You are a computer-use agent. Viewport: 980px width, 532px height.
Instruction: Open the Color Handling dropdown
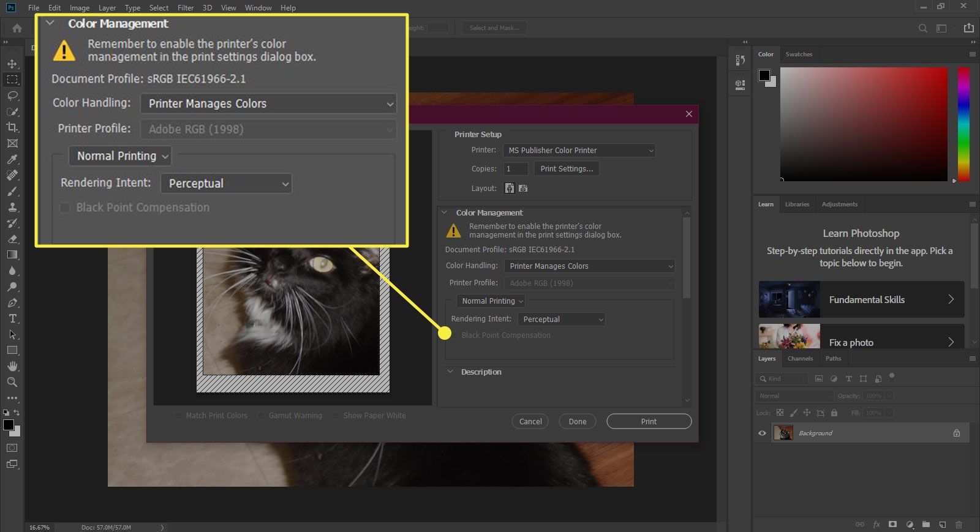[x=589, y=266]
